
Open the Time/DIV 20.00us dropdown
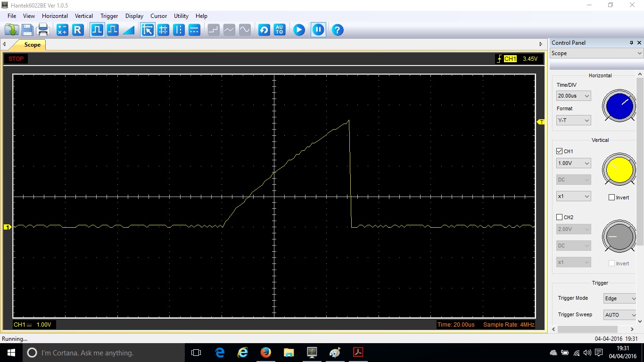573,96
